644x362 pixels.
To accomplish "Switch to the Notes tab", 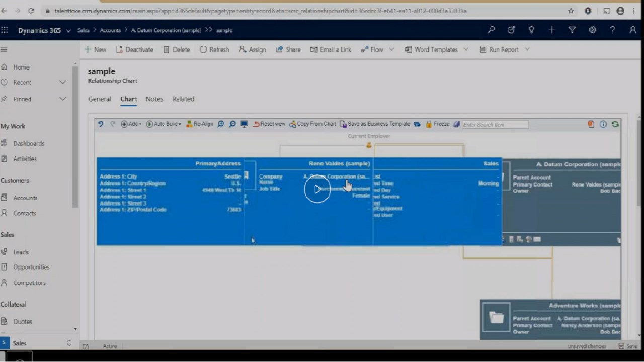I will pyautogui.click(x=154, y=99).
